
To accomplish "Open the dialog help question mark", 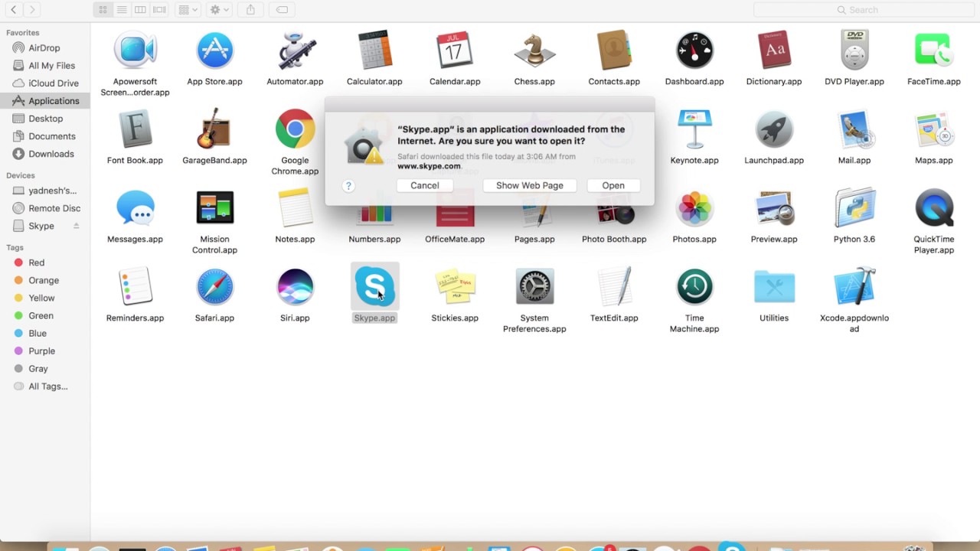I will pos(348,186).
